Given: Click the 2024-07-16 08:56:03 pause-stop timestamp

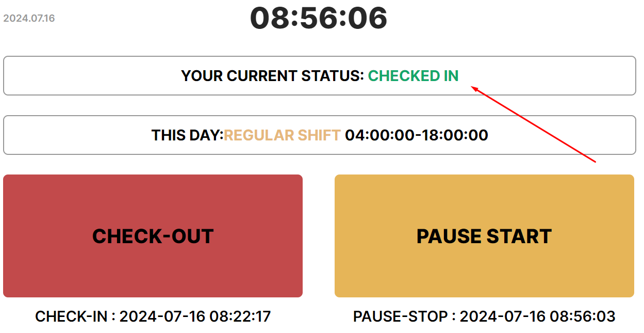Looking at the screenshot, I should coord(537,316).
